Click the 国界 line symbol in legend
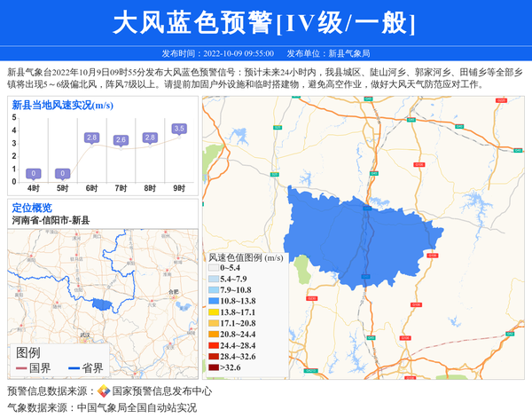532x418 pixels. pos(21,368)
